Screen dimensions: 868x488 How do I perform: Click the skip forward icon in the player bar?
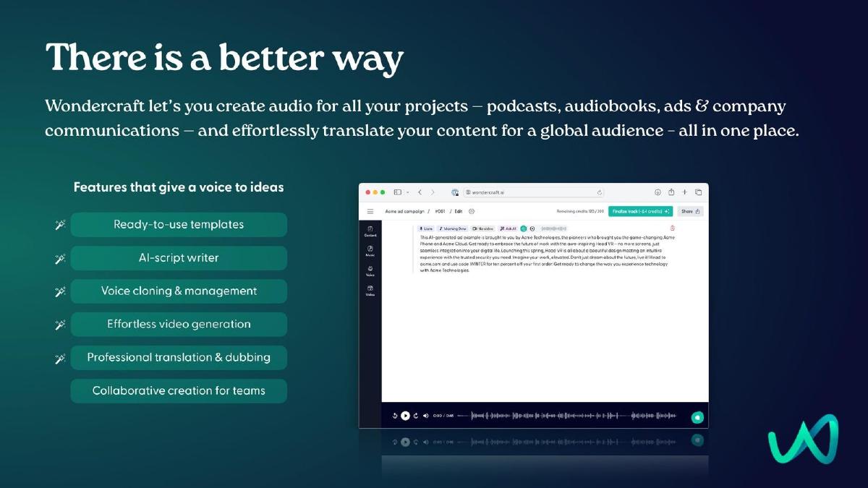coord(416,416)
